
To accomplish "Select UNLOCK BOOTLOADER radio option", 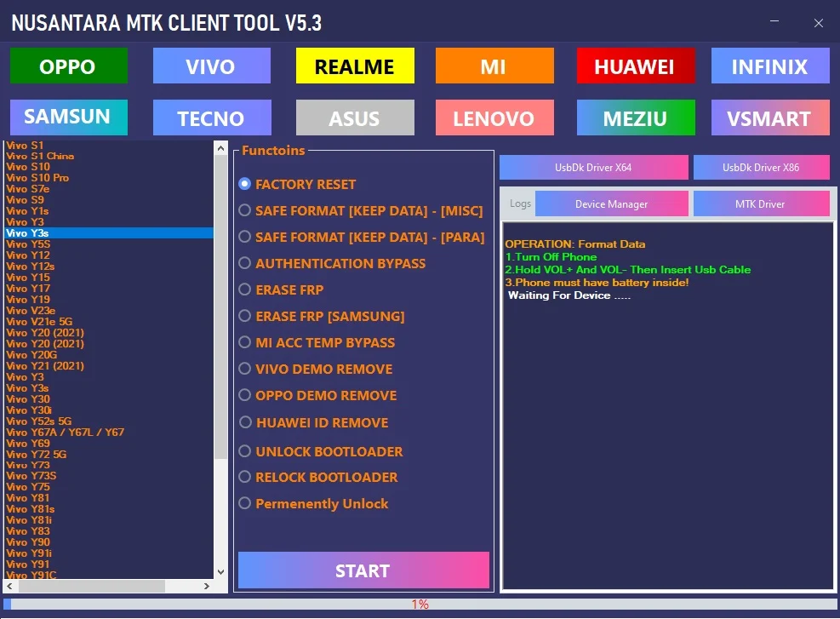I will [321, 451].
